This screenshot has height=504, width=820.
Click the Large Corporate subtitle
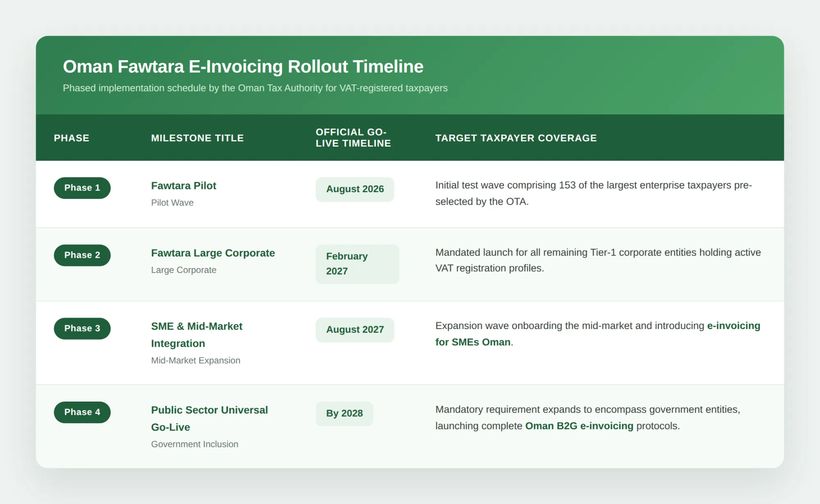pyautogui.click(x=184, y=270)
